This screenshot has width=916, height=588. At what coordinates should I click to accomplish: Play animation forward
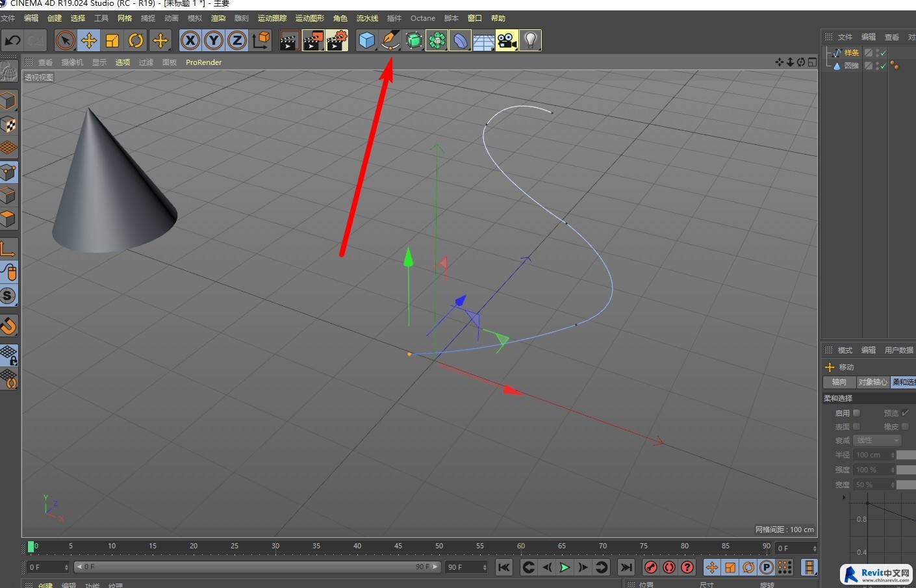click(565, 567)
